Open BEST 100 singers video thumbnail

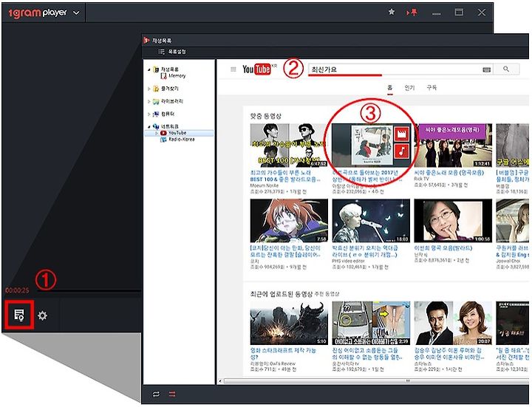(x=289, y=146)
